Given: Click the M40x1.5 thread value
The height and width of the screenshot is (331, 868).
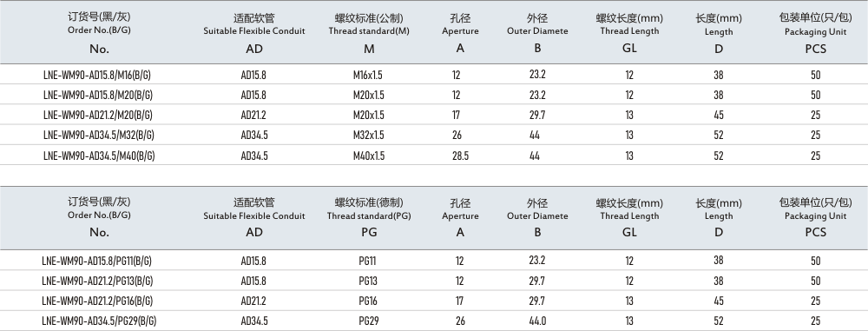Looking at the screenshot, I should 369,156.
